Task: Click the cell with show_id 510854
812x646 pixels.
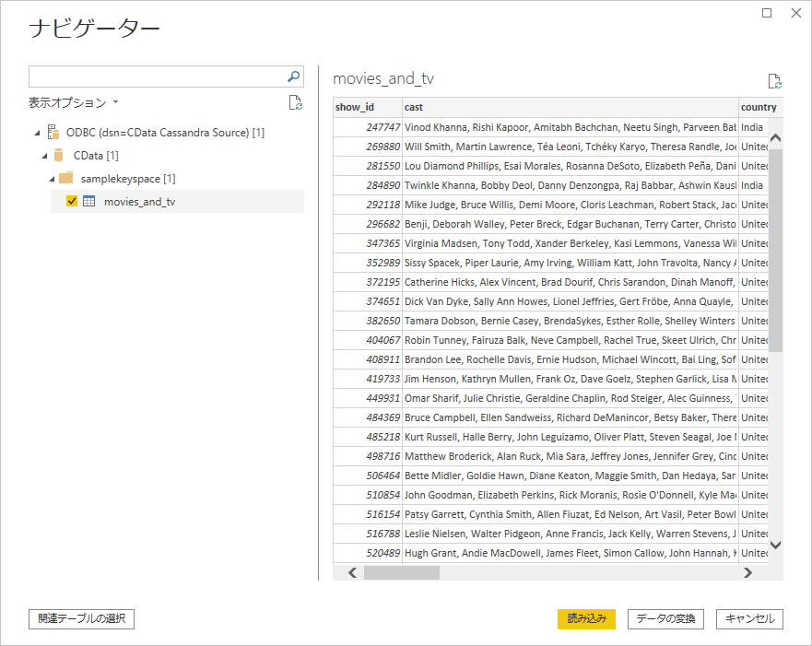Action: tap(368, 495)
